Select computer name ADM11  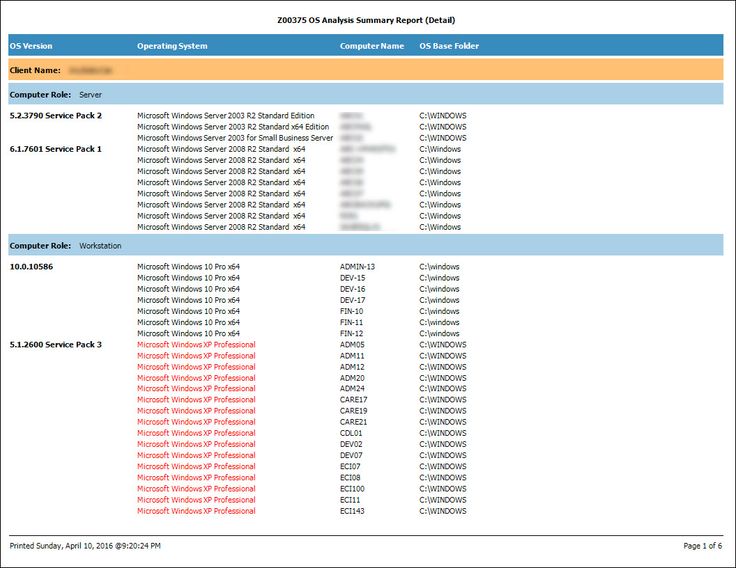coord(352,356)
